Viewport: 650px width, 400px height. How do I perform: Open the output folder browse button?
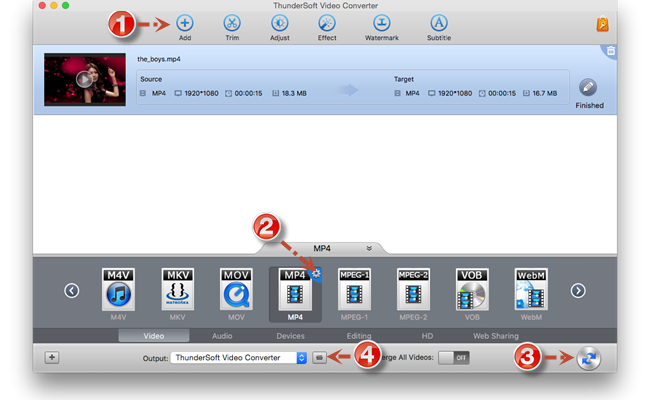point(320,357)
